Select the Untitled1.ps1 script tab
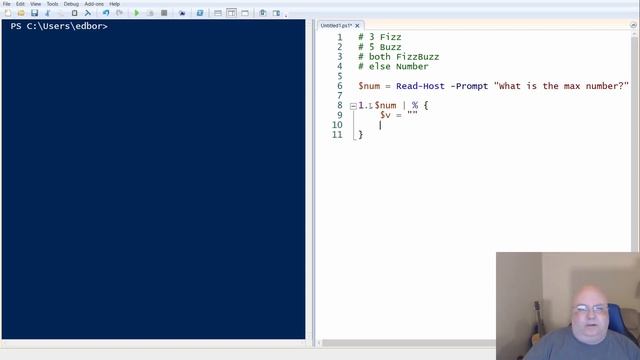 coord(336,25)
